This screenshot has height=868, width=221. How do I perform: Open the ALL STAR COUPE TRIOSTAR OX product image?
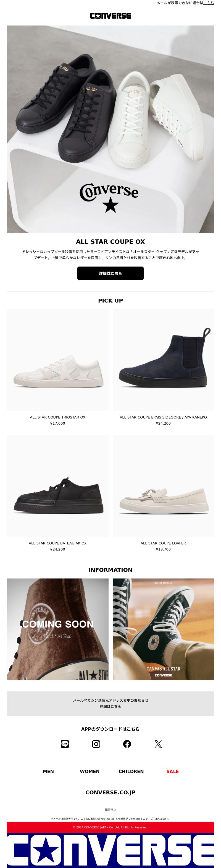click(x=57, y=360)
